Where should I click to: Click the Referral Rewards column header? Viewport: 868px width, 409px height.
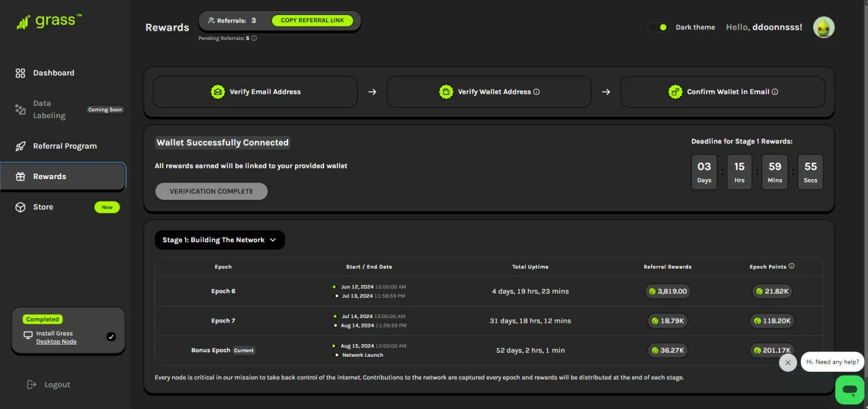pos(668,267)
